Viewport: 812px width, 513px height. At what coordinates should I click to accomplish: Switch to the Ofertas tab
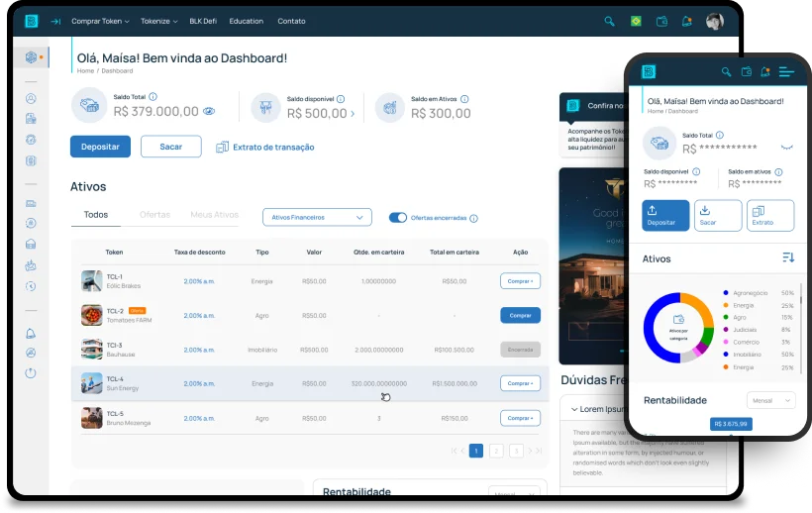(x=154, y=215)
